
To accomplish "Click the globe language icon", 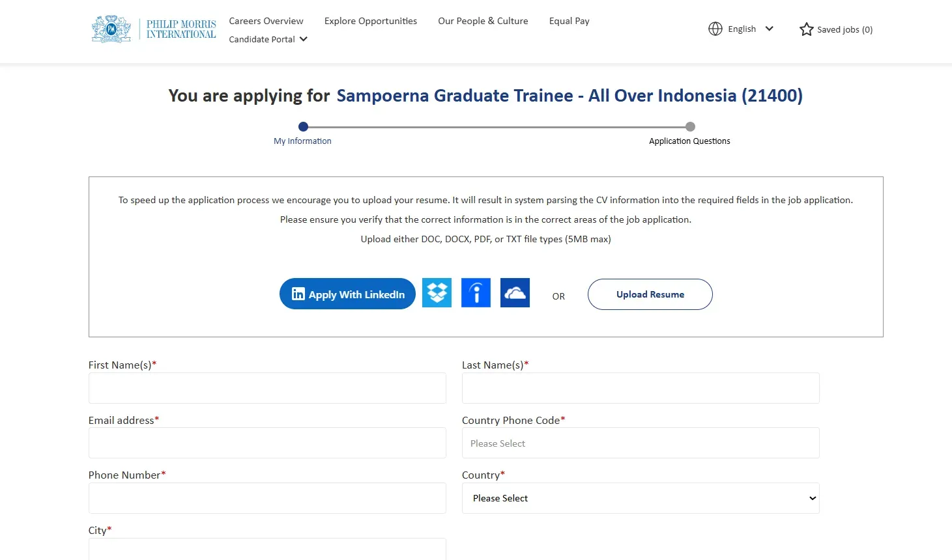I will (715, 29).
